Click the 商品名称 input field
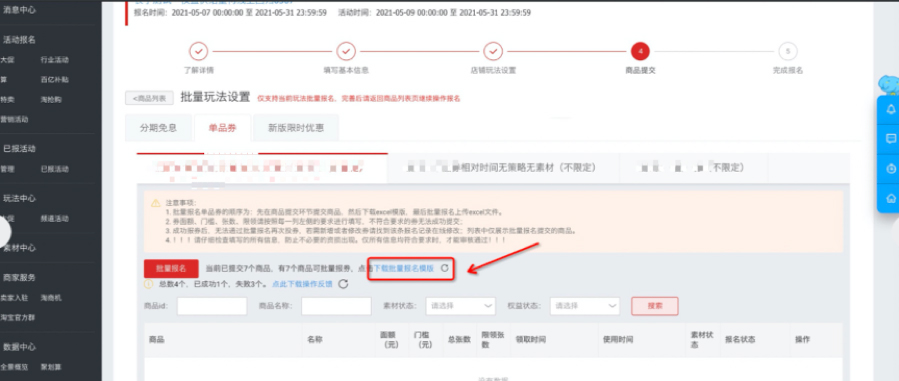Screen dimensions: 899x381 [336, 306]
